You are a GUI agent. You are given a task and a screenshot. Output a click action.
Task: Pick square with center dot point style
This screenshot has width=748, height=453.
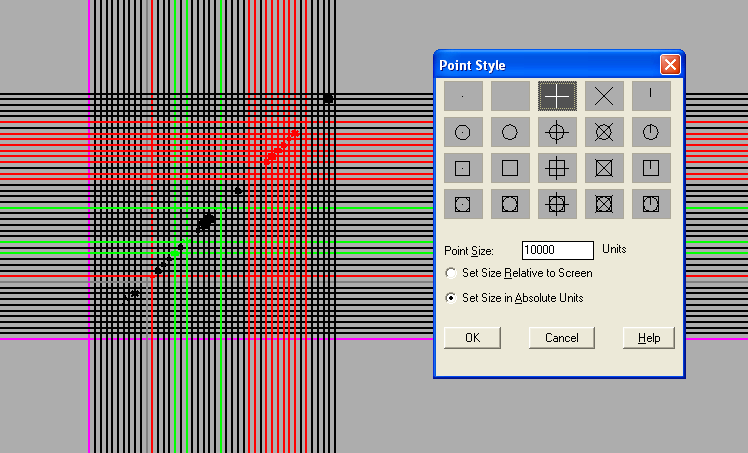pyautogui.click(x=463, y=168)
